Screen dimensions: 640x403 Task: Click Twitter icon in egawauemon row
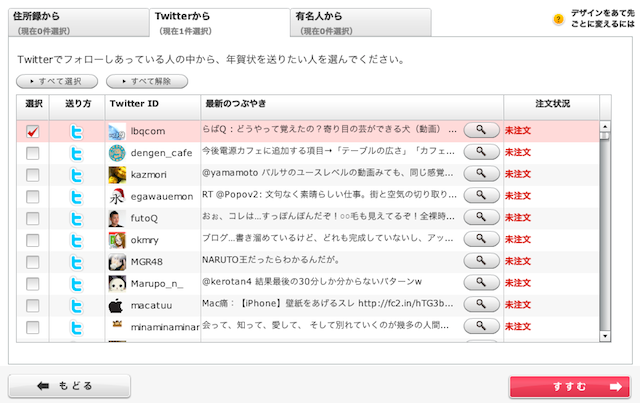(77, 197)
